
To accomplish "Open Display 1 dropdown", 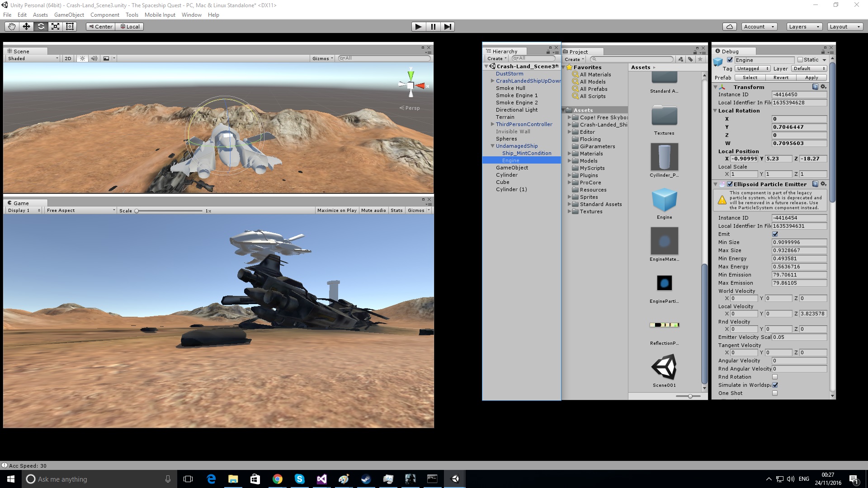I will point(24,211).
